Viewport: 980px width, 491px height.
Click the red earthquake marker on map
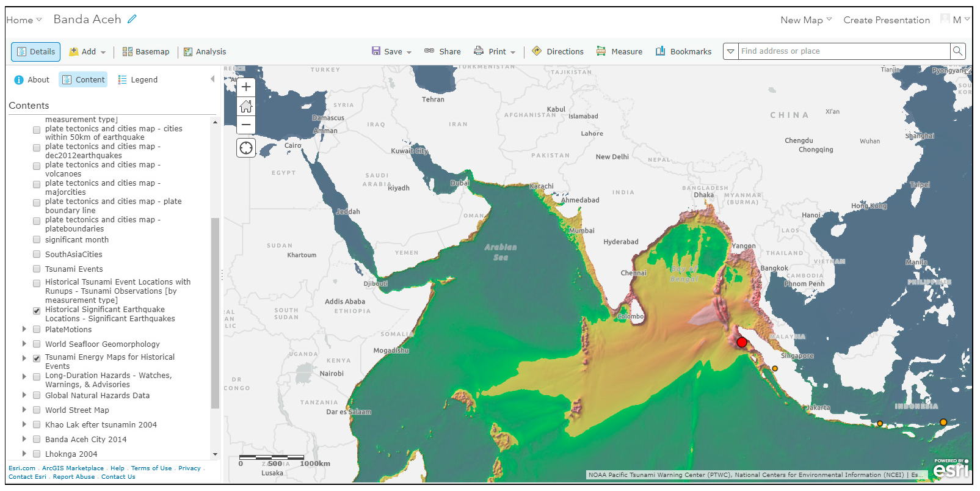point(742,342)
